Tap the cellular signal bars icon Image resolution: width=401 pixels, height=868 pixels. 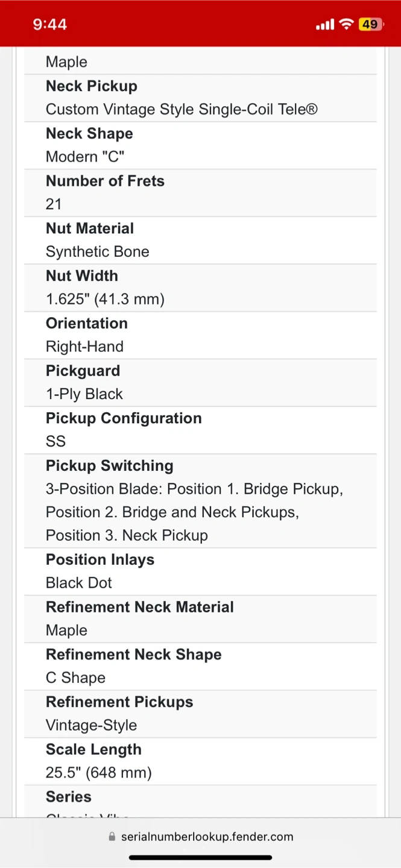click(x=324, y=25)
